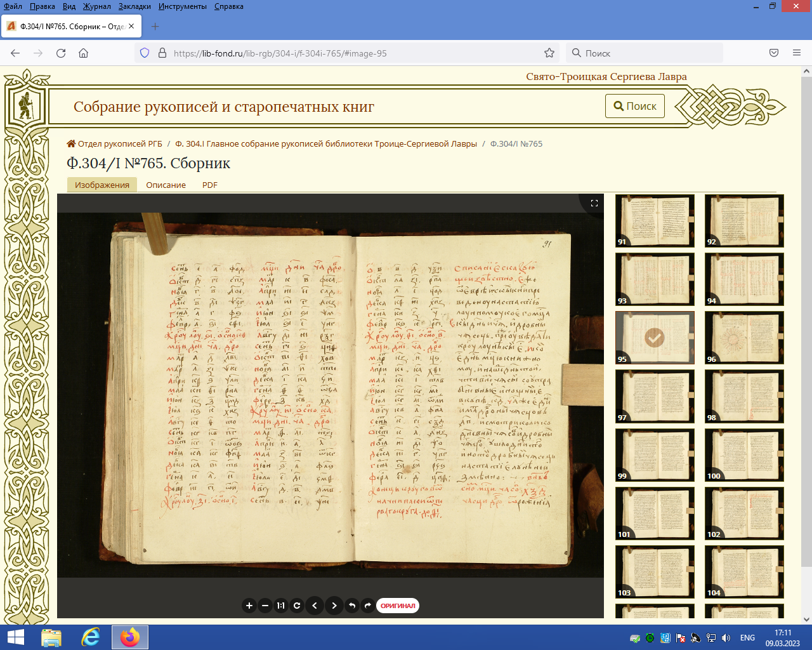Screen dimensions: 812x650
Task: Zoom out of the manuscript image
Action: click(265, 606)
